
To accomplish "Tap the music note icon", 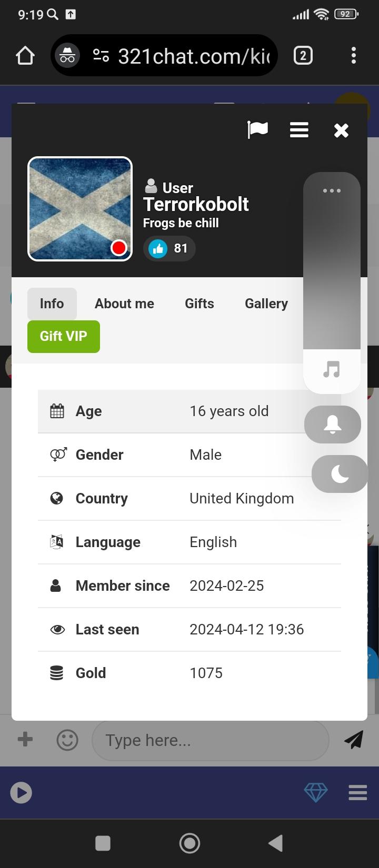I will click(x=332, y=369).
